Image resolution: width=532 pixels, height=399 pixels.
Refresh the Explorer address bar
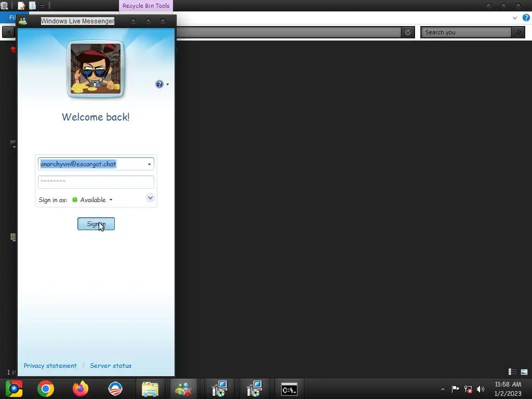pyautogui.click(x=408, y=32)
